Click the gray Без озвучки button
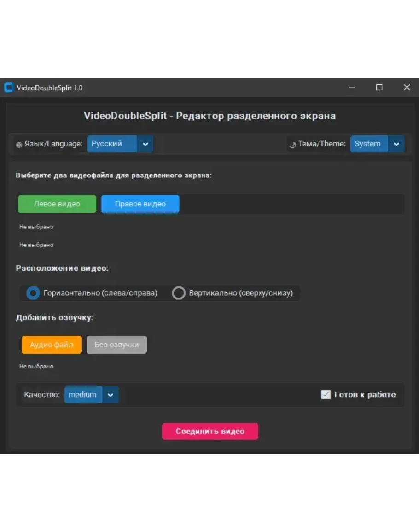 pyautogui.click(x=116, y=345)
